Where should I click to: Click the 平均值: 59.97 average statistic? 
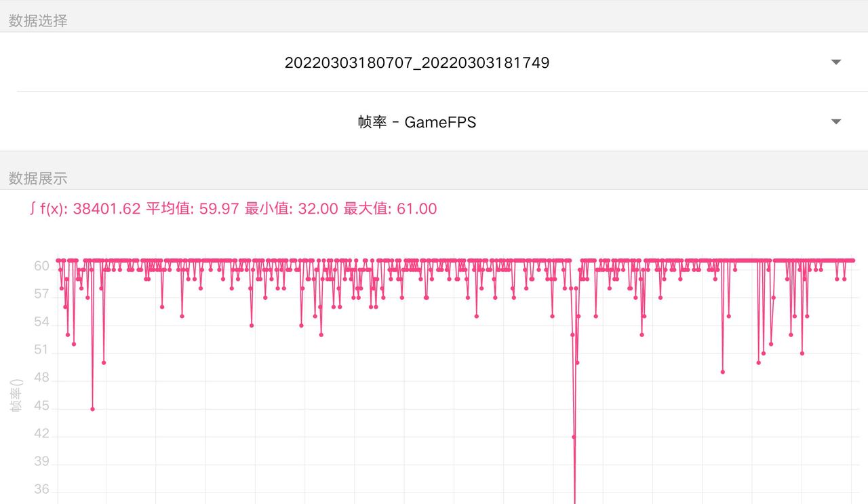click(x=193, y=209)
